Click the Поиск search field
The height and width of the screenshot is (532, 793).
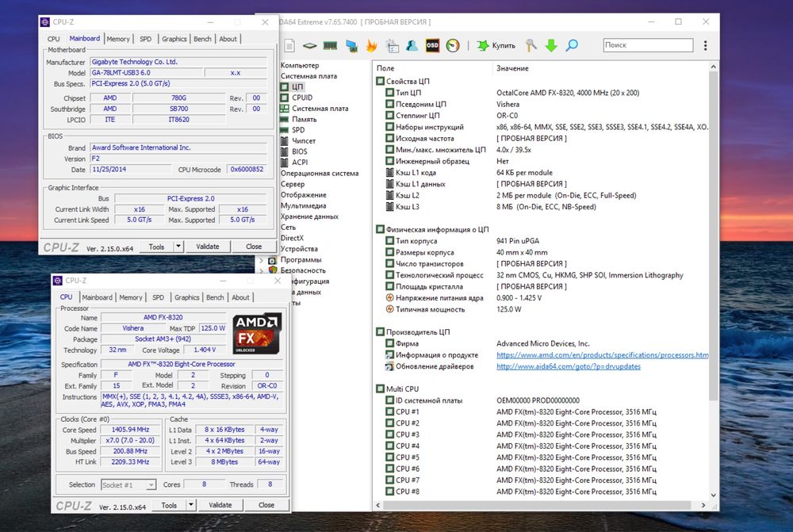(x=648, y=45)
